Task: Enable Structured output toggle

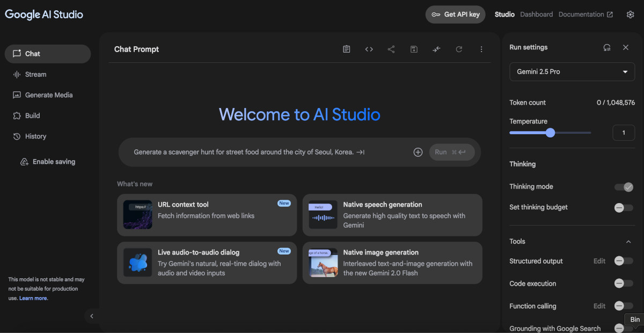Action: pos(624,261)
